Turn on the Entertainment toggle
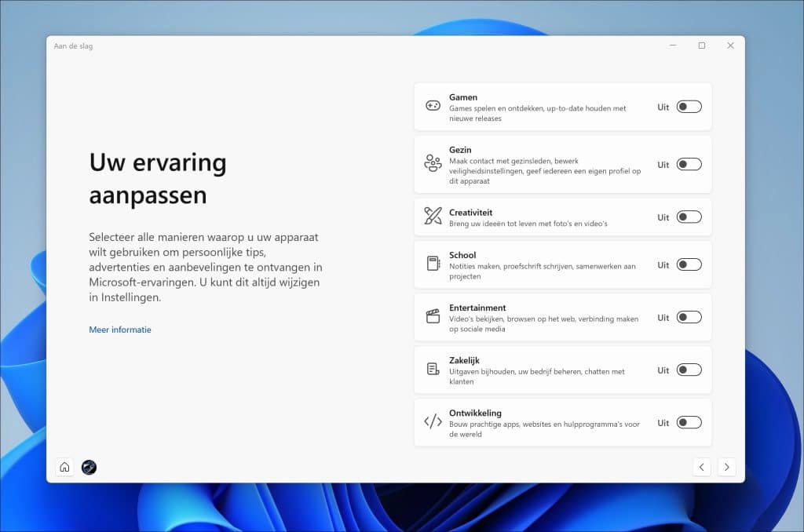The width and height of the screenshot is (804, 532). 689,318
